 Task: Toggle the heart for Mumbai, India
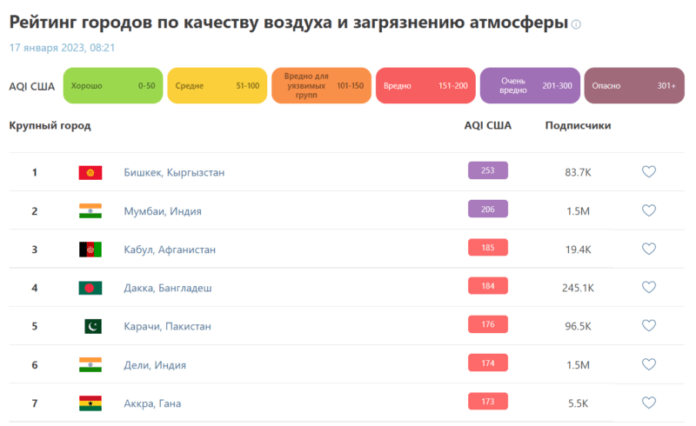[x=648, y=211]
